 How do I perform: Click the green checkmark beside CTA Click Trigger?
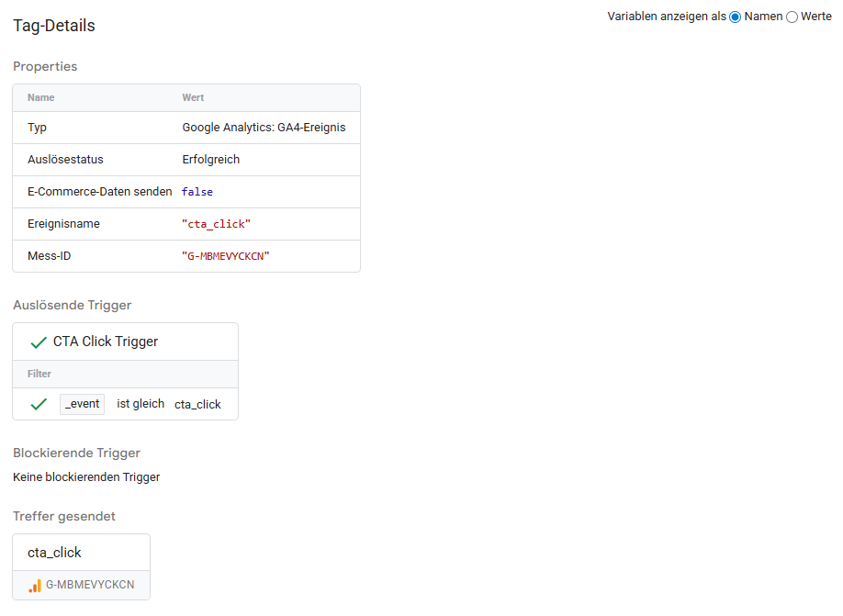[39, 342]
